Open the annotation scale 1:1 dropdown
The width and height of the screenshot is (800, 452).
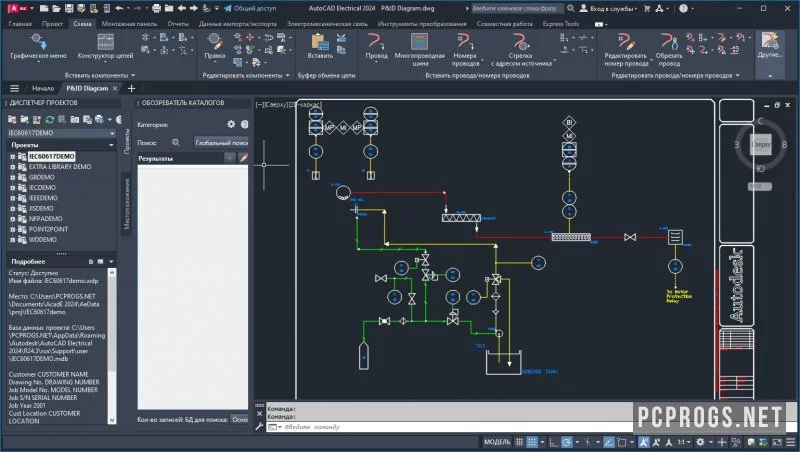point(684,442)
